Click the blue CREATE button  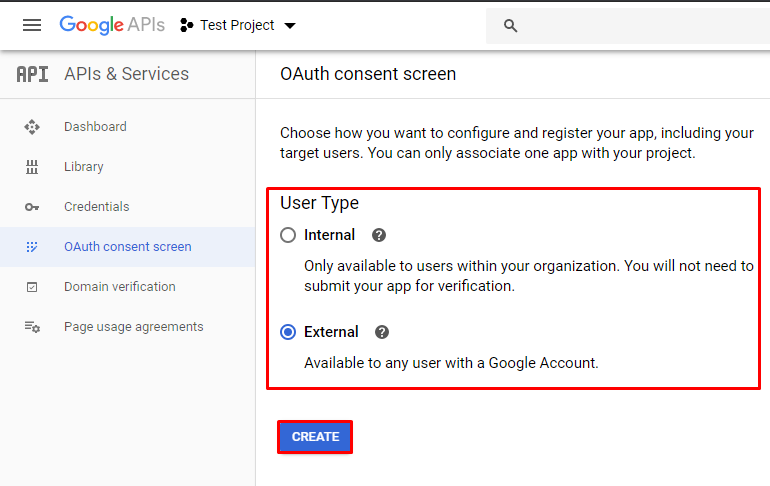(x=315, y=437)
